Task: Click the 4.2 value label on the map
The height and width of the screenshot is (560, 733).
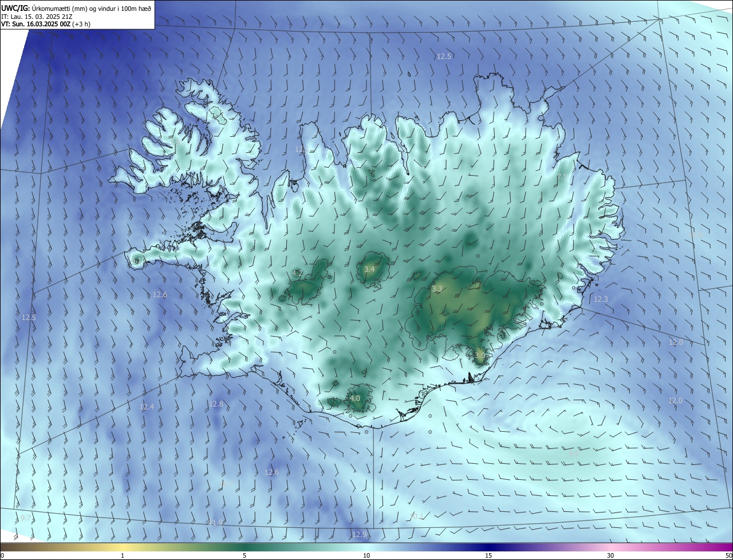Action: coord(298,273)
